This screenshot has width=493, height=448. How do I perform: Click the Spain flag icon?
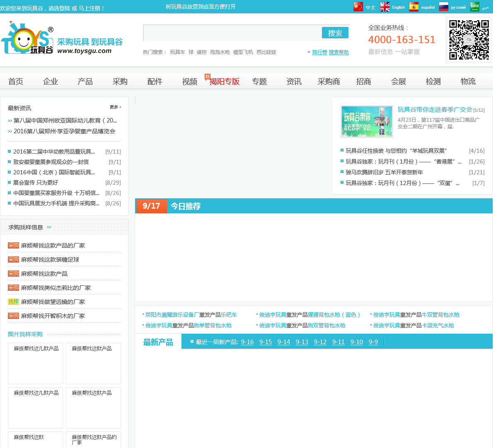click(x=413, y=7)
